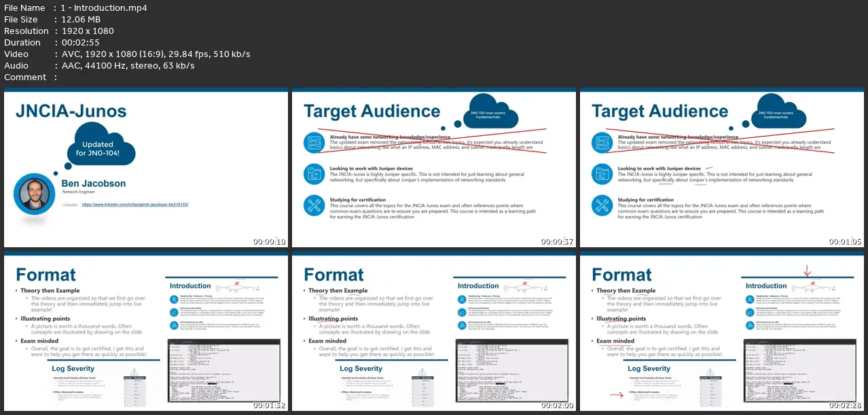Screen dimensions: 868x415
Task: Click 'Looking to work with Juniper devices' in 00:01:05 slide
Action: 659,168
